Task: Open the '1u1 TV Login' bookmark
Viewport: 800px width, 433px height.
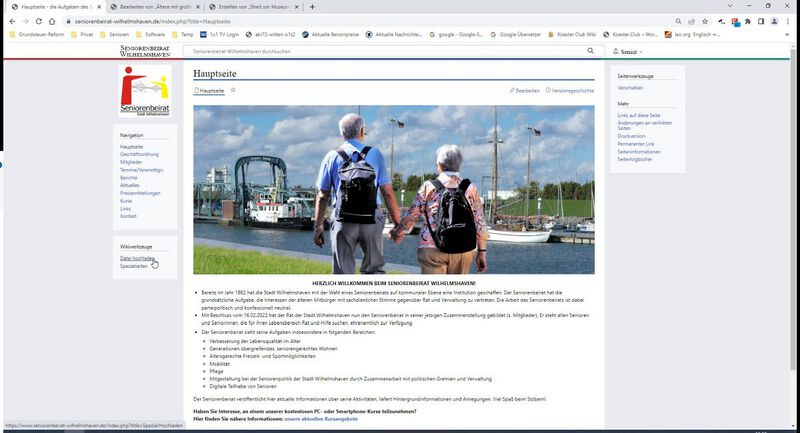Action: [219, 35]
